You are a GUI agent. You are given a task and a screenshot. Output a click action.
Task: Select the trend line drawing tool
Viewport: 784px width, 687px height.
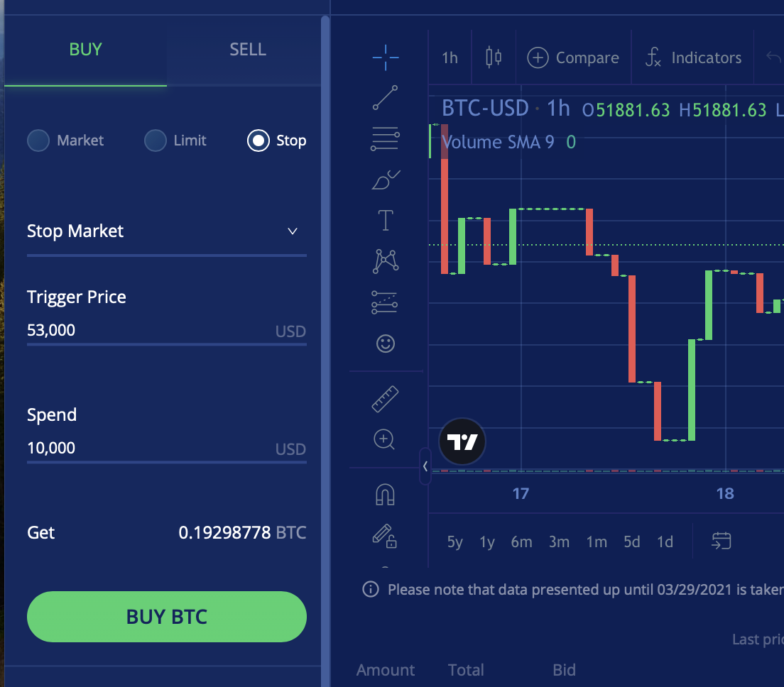(386, 97)
